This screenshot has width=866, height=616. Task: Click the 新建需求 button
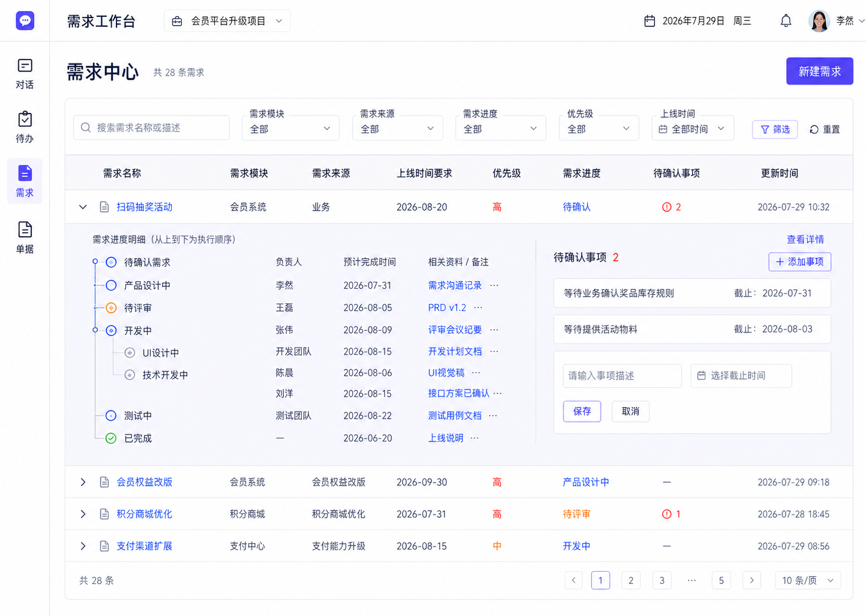[x=819, y=71]
